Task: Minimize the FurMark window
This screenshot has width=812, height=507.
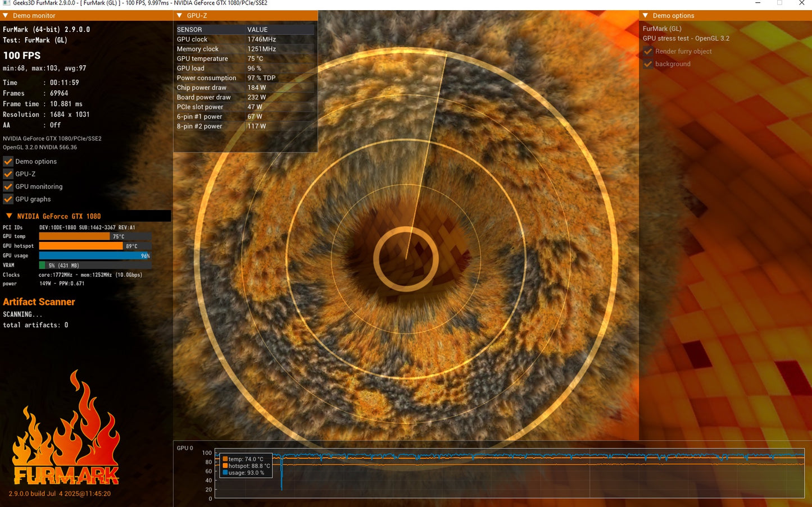Action: point(758,3)
